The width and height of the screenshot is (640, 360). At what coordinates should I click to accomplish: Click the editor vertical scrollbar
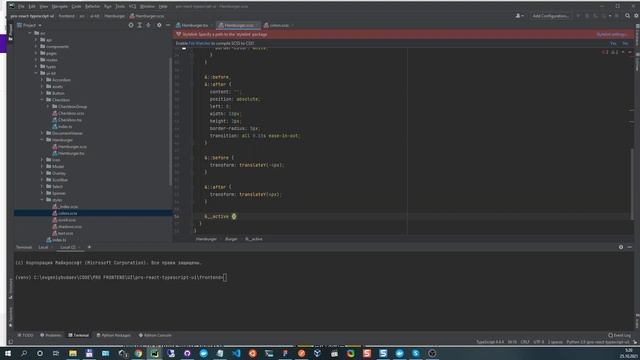632,184
